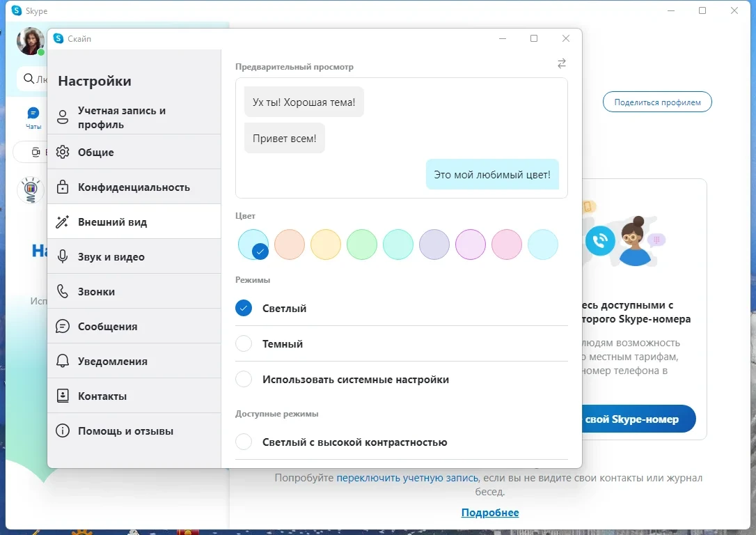This screenshot has height=535, width=756.
Task: Open Звук и видео settings
Action: (134, 256)
